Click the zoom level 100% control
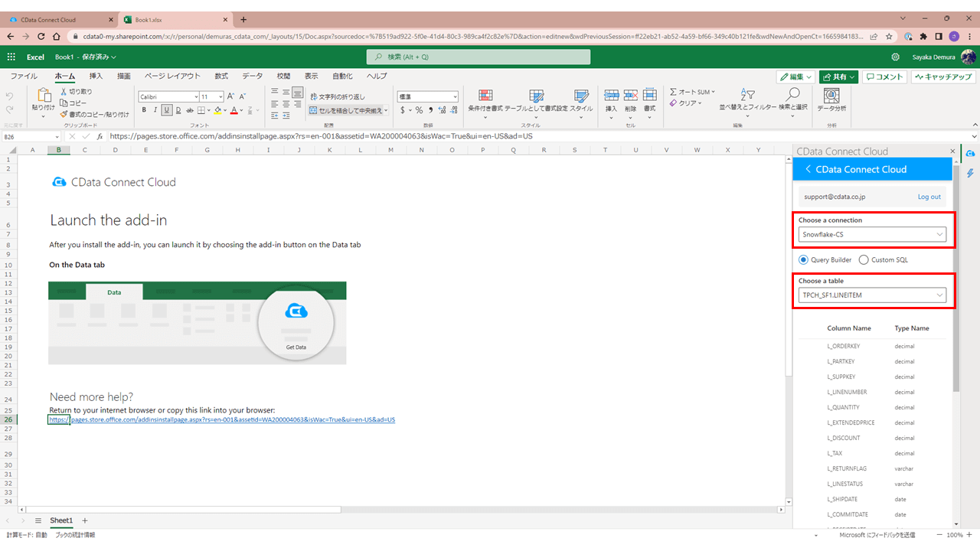This screenshot has height=551, width=980. pos(955,535)
